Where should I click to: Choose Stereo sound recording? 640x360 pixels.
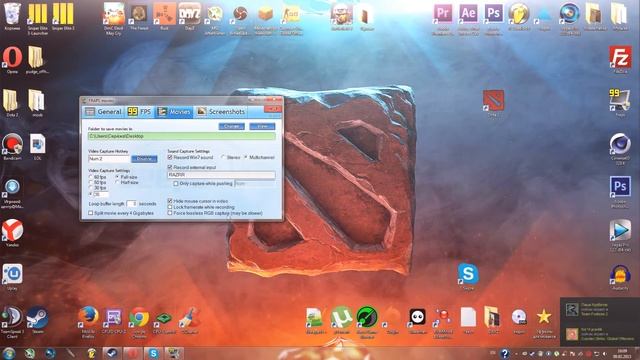(223, 157)
